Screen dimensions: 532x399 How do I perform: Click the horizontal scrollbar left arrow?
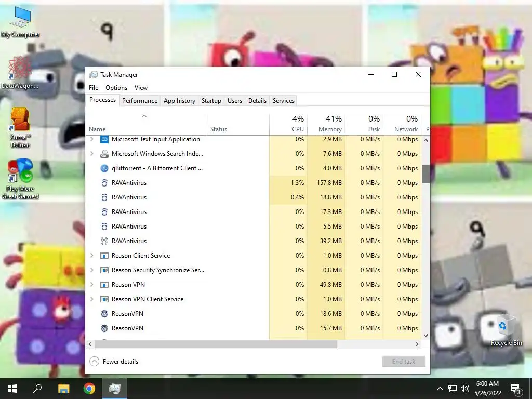click(x=90, y=344)
